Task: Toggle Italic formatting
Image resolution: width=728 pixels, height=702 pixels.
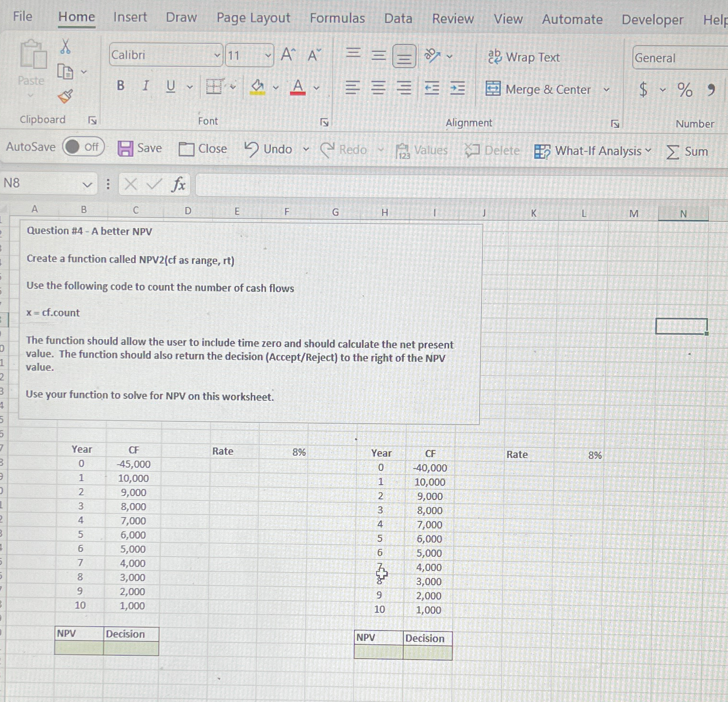Action: click(x=145, y=86)
